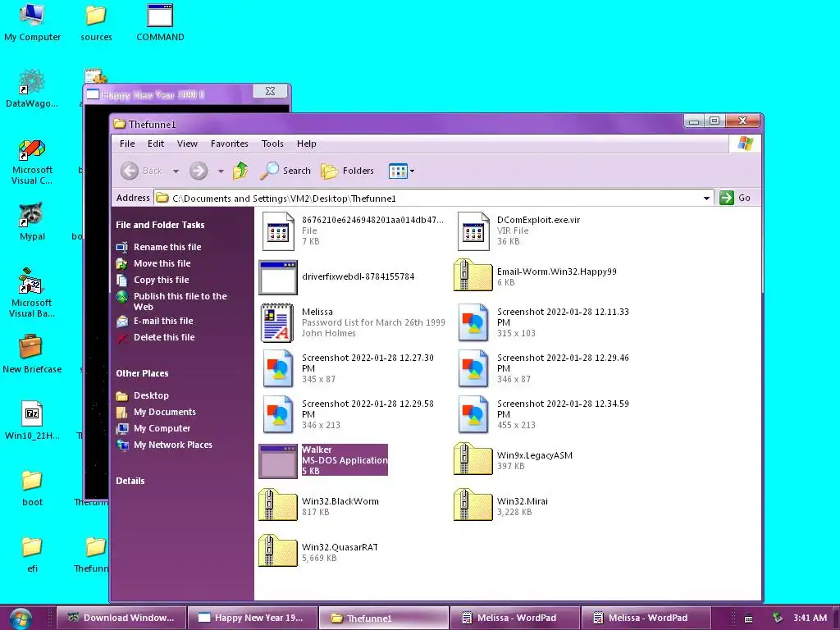
Task: Open the Search magnifier tool
Action: pos(285,171)
